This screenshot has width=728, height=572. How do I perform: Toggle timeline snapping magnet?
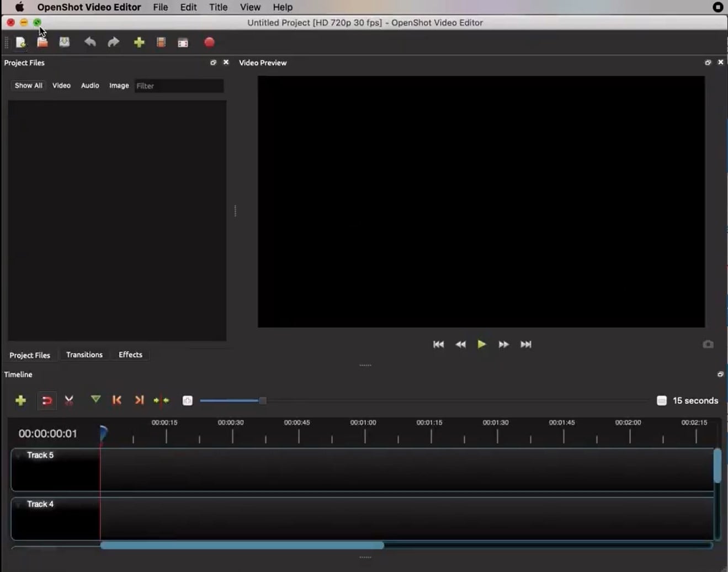click(47, 400)
